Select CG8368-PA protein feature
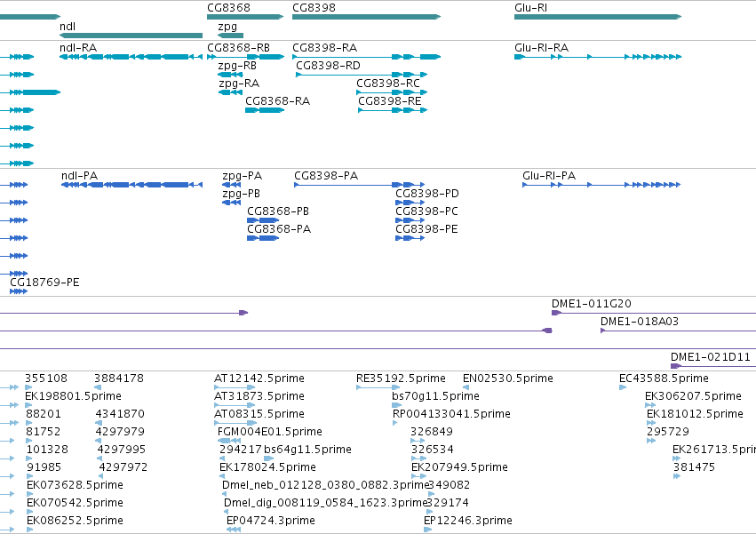Image resolution: width=756 pixels, height=534 pixels. (x=263, y=238)
